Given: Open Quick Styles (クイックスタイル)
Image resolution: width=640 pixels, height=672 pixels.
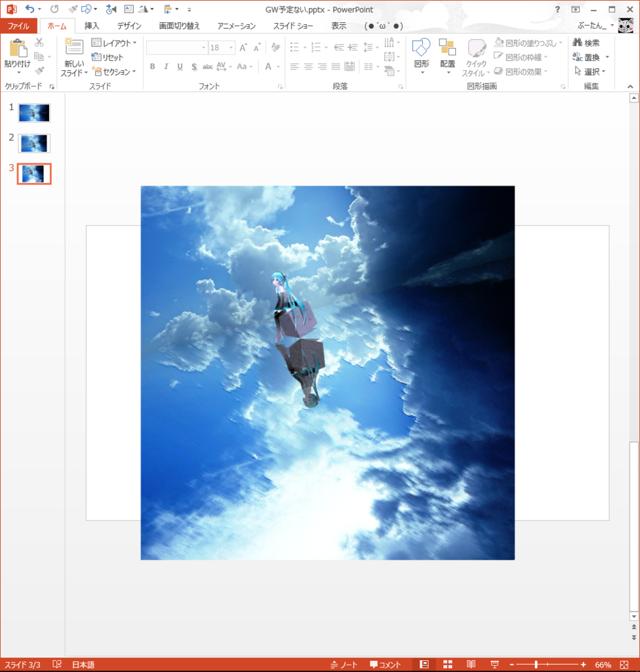Looking at the screenshot, I should (476, 58).
